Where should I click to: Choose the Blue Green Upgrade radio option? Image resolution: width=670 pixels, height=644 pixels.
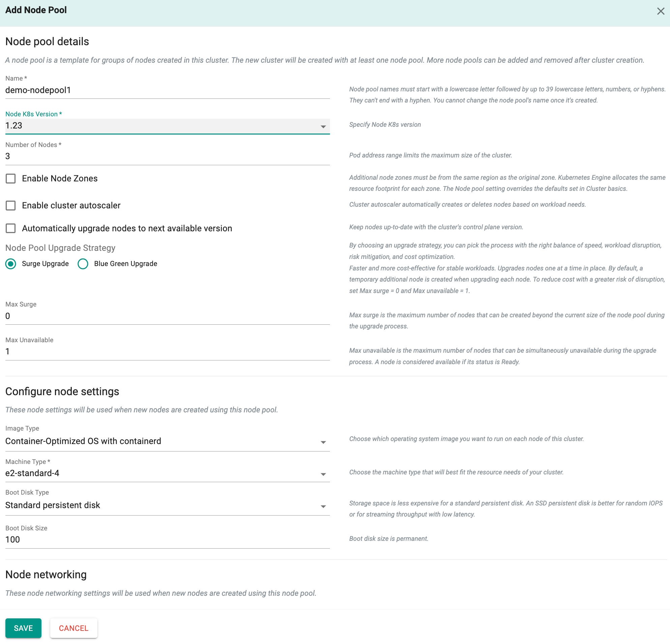click(83, 264)
